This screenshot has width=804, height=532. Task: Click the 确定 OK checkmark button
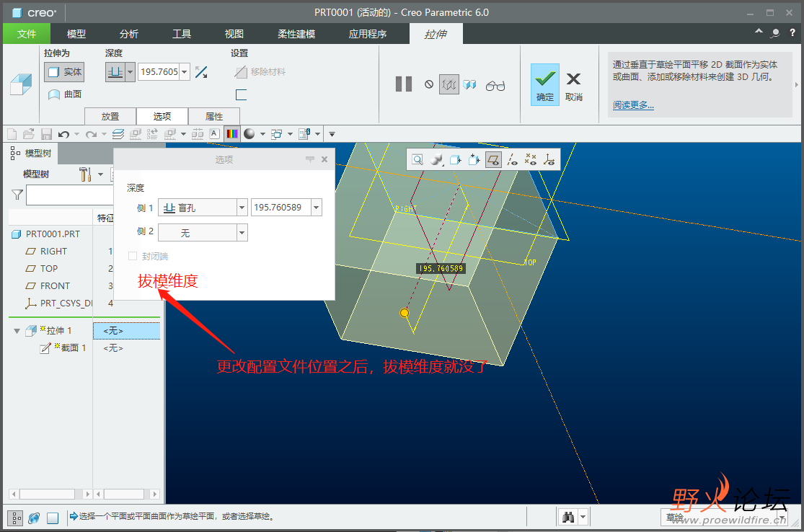(x=545, y=84)
